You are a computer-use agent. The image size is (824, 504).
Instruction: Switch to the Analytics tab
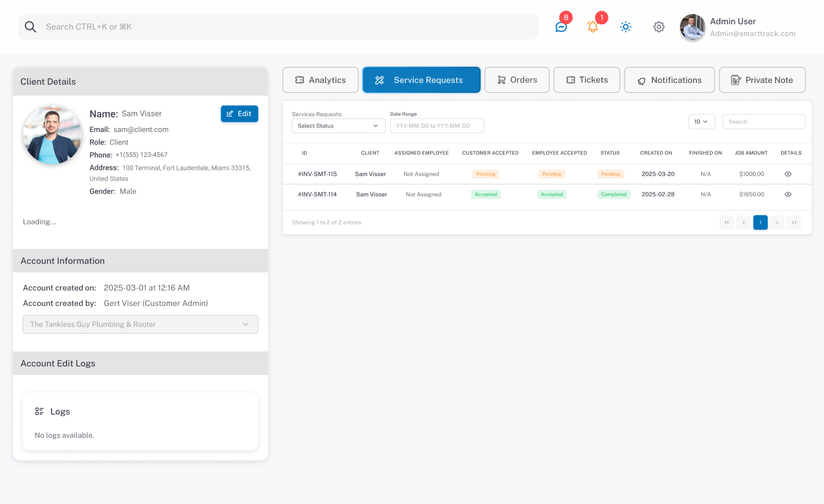click(x=320, y=80)
